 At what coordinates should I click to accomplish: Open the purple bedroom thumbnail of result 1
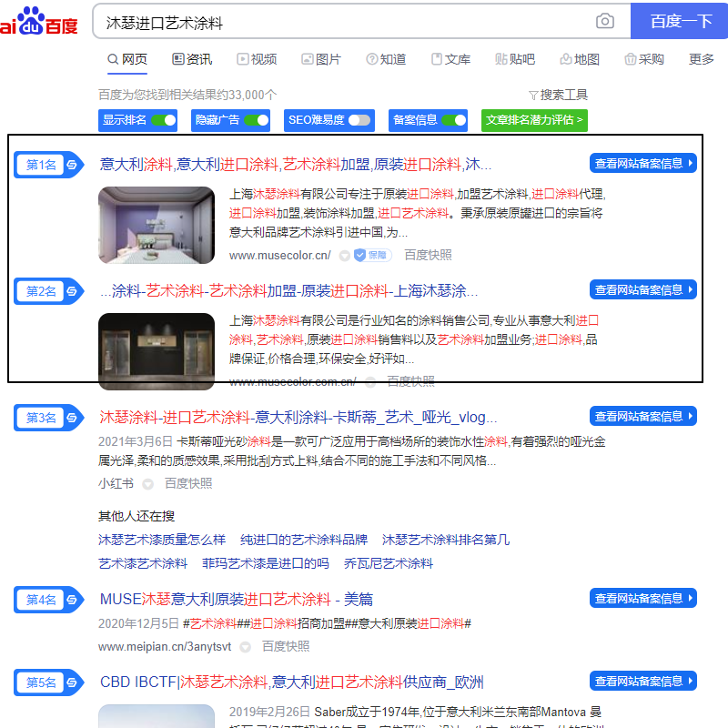tap(157, 225)
